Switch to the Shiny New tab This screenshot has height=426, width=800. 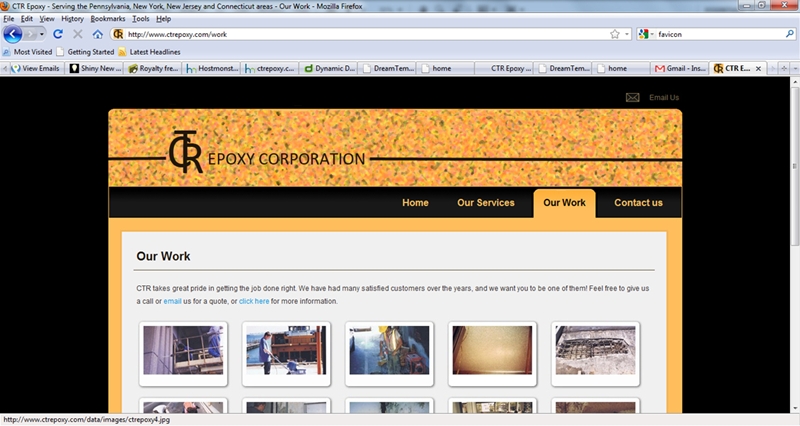click(x=96, y=68)
